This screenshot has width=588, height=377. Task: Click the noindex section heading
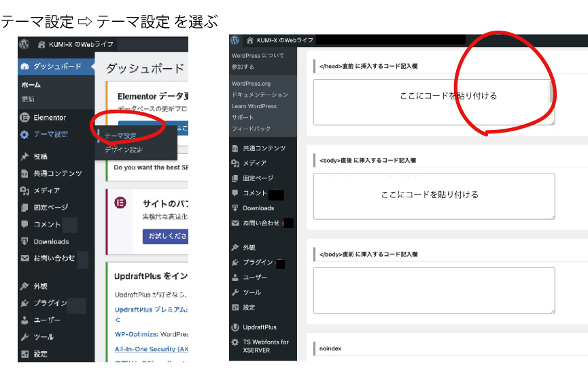click(330, 348)
